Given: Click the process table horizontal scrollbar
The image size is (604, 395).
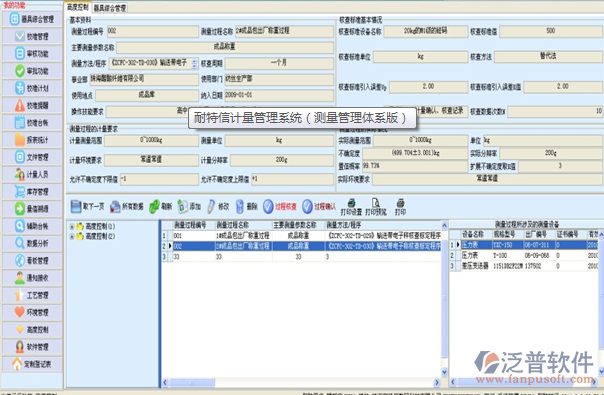Looking at the screenshot, I should tap(301, 383).
